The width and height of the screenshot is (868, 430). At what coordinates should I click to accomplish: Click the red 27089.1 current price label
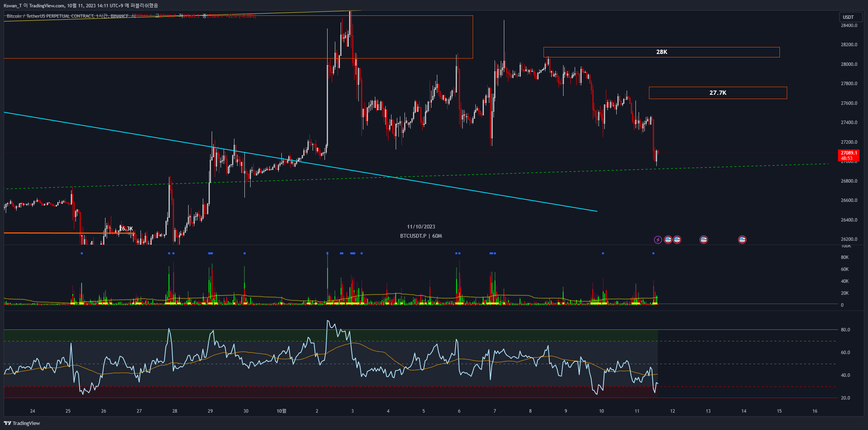point(849,155)
